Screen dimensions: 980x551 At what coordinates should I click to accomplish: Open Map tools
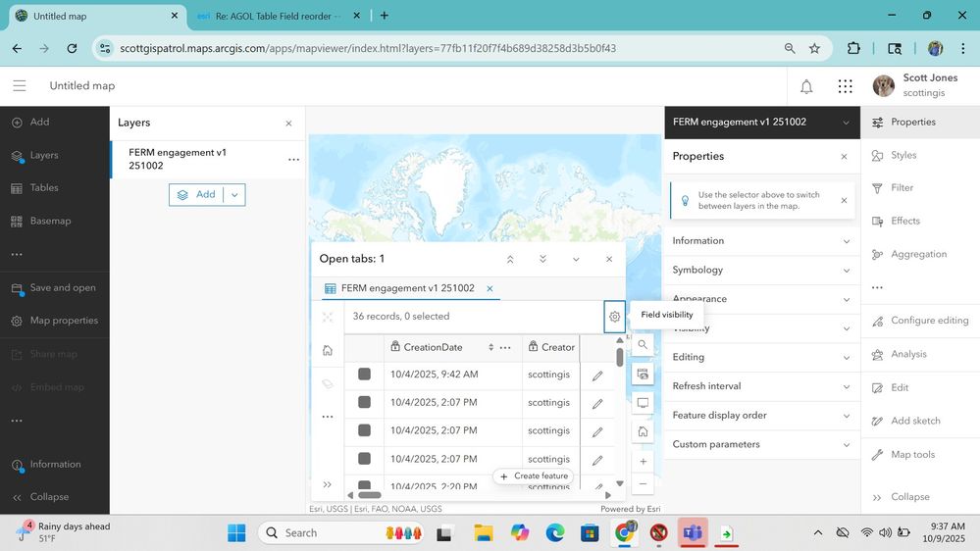(x=903, y=455)
